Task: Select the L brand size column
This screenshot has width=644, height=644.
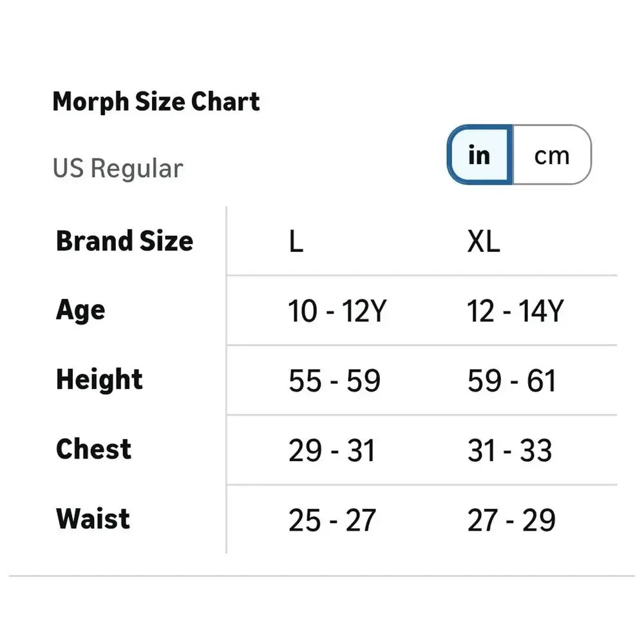Action: coord(296,241)
